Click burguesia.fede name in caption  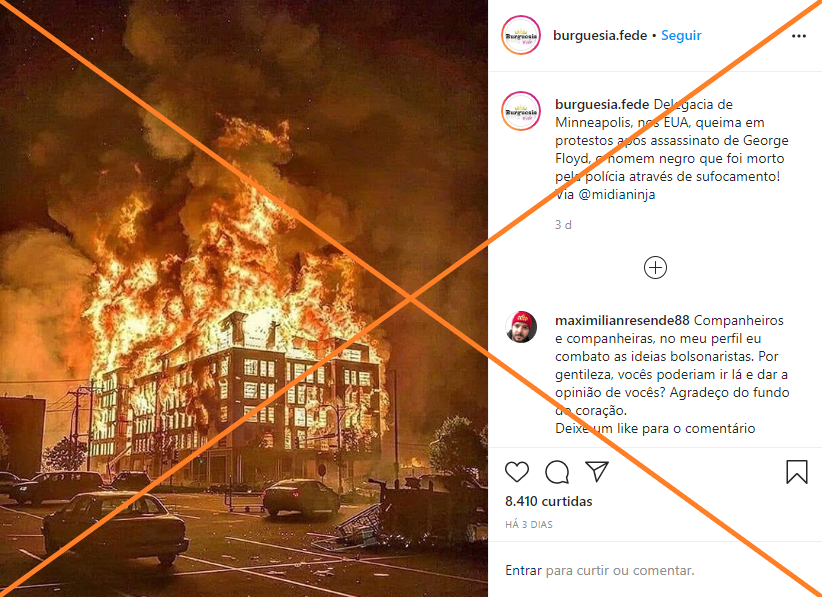[x=602, y=104]
